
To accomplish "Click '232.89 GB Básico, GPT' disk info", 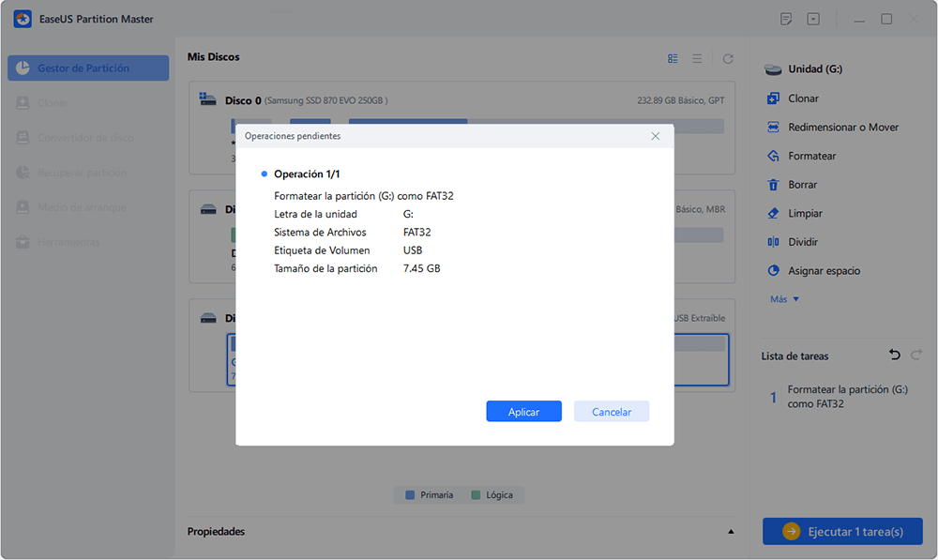I will [681, 100].
